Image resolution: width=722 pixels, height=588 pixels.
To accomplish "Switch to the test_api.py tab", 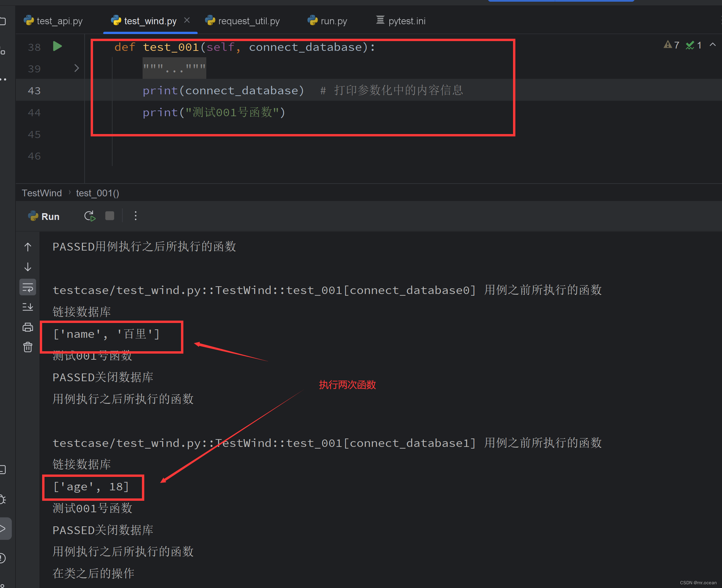I will tap(53, 21).
